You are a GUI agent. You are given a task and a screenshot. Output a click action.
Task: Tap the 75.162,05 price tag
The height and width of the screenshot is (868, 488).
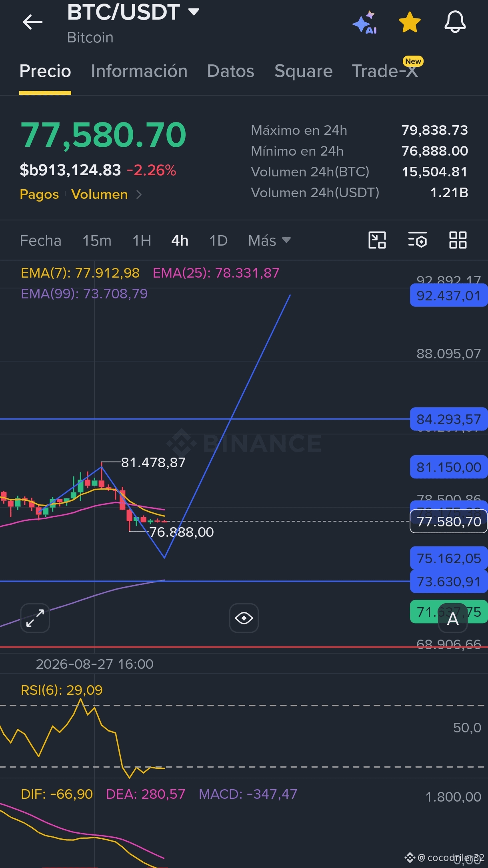click(x=449, y=558)
